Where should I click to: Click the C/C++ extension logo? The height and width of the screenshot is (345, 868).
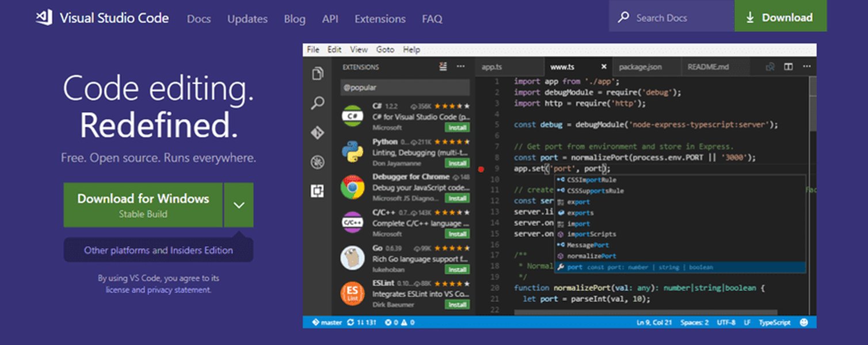pos(352,222)
